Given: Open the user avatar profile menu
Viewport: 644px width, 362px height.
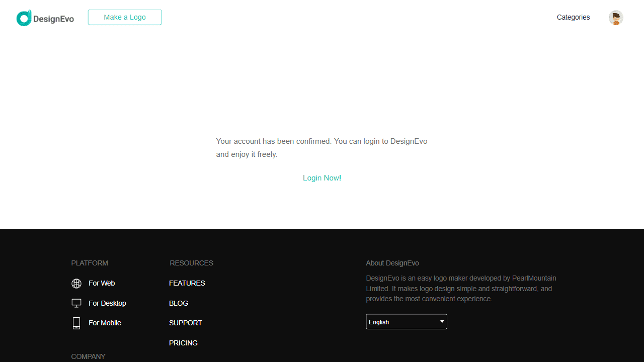Looking at the screenshot, I should (616, 18).
